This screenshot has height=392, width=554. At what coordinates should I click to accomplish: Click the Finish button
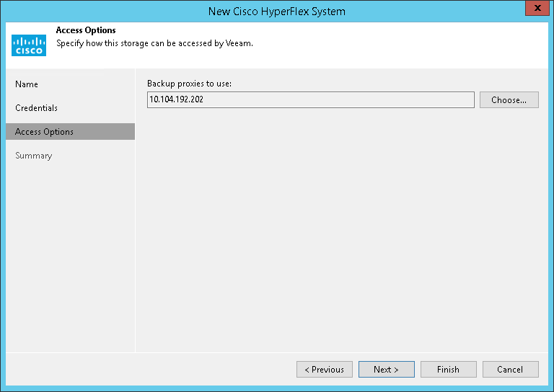click(x=449, y=370)
